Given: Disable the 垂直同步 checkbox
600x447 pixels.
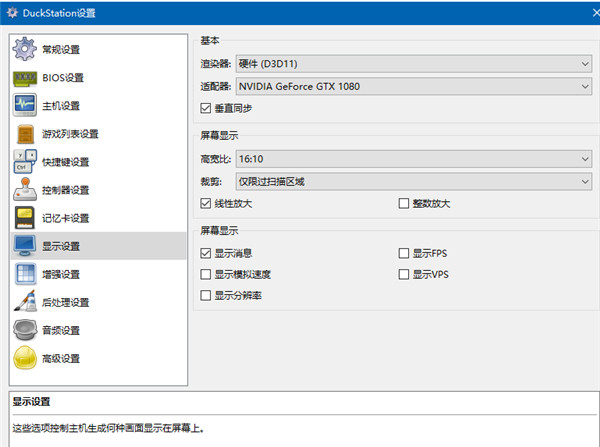Looking at the screenshot, I should click(206, 107).
